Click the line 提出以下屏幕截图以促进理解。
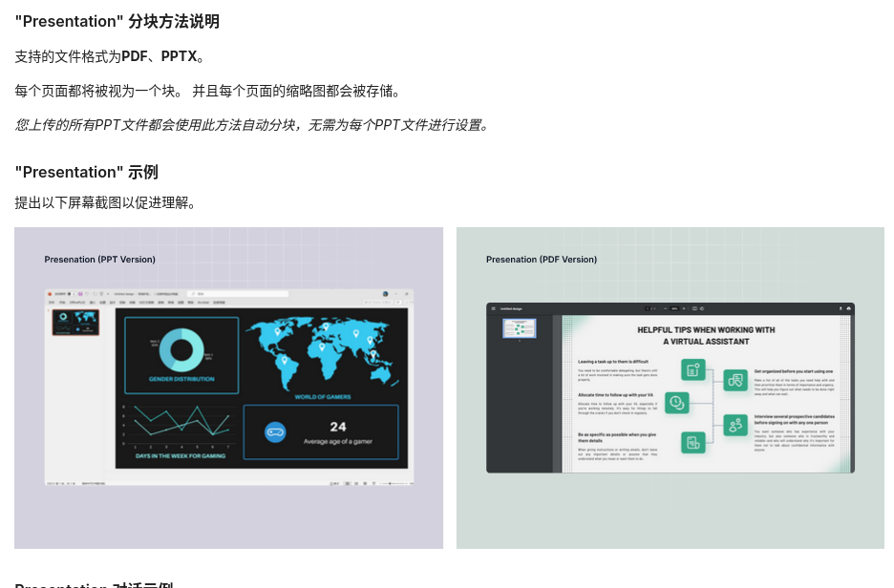 click(x=105, y=202)
